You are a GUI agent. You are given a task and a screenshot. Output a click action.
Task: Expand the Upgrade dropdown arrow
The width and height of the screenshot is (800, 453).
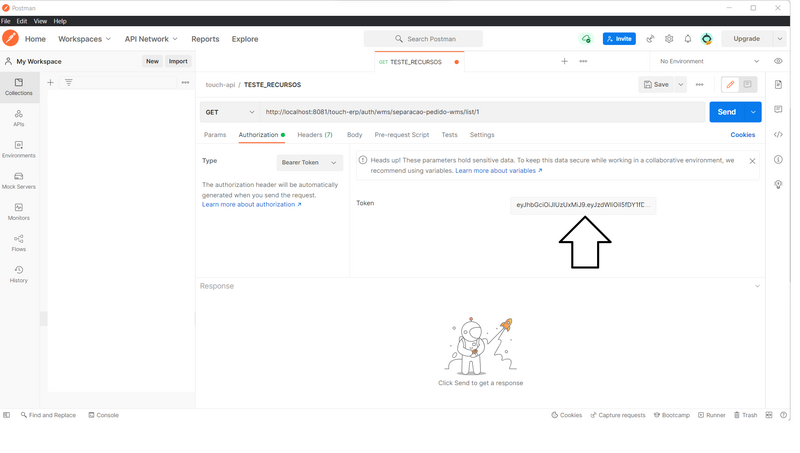pyautogui.click(x=780, y=39)
